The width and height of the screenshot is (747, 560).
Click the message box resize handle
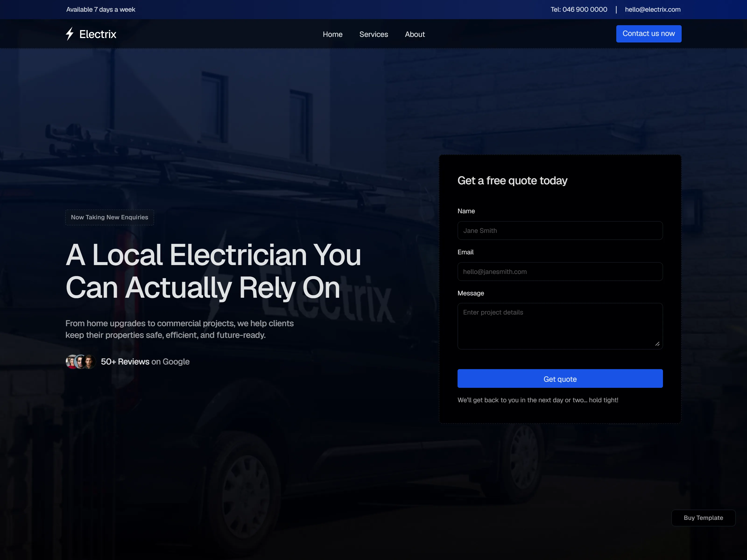[657, 344]
